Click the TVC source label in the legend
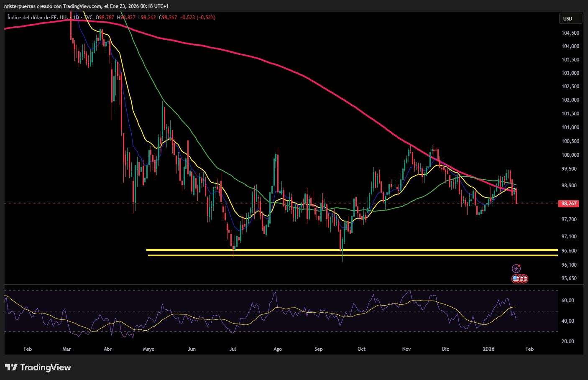Viewport: 588px width, 380px height. pyautogui.click(x=88, y=18)
